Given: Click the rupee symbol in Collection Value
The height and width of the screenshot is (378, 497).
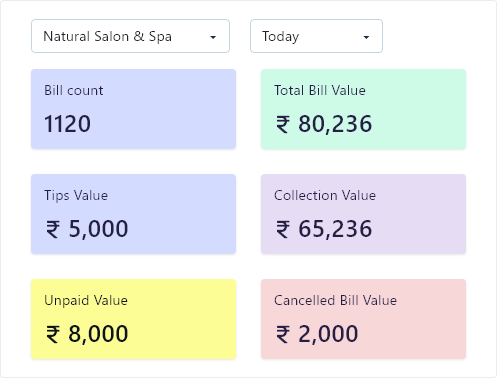Looking at the screenshot, I should [283, 229].
